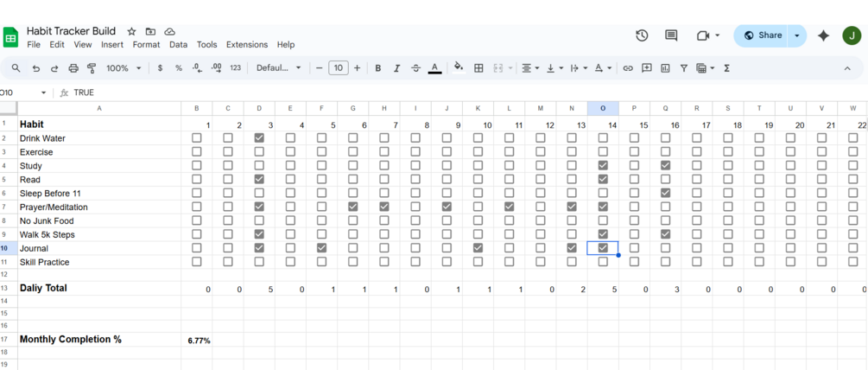
Task: Go to Sheets home logo
Action: [11, 38]
